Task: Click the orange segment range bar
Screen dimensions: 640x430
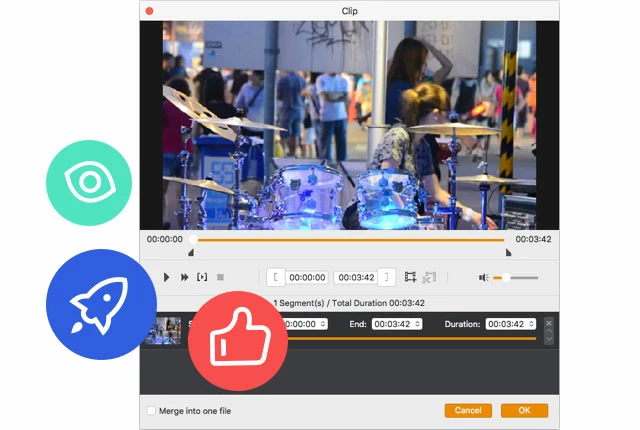Action: 411,339
